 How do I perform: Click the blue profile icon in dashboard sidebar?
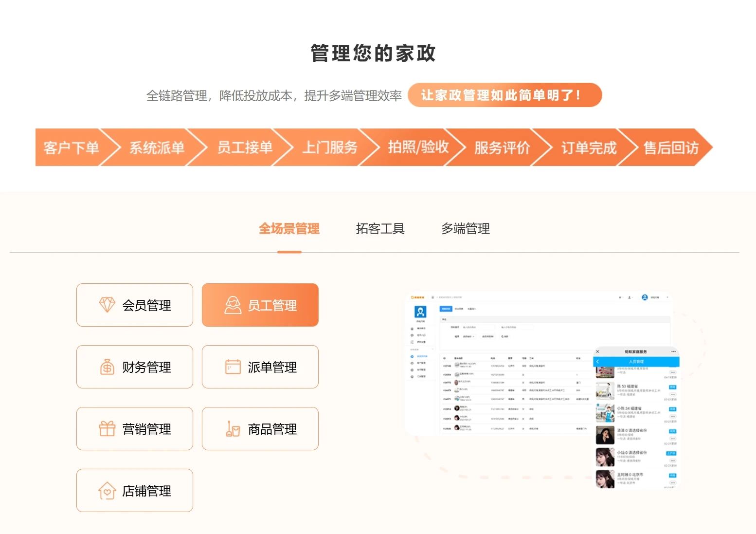coord(420,312)
